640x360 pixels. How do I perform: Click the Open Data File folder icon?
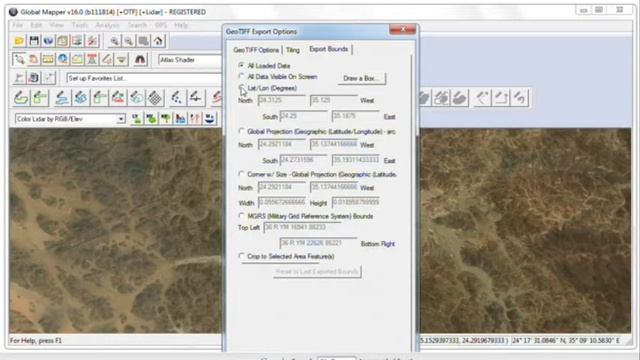(19, 41)
